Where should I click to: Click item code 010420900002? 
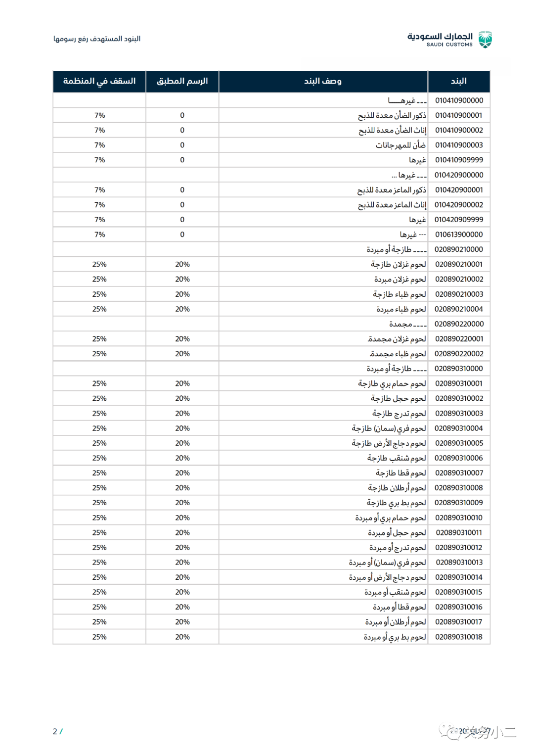(x=458, y=205)
